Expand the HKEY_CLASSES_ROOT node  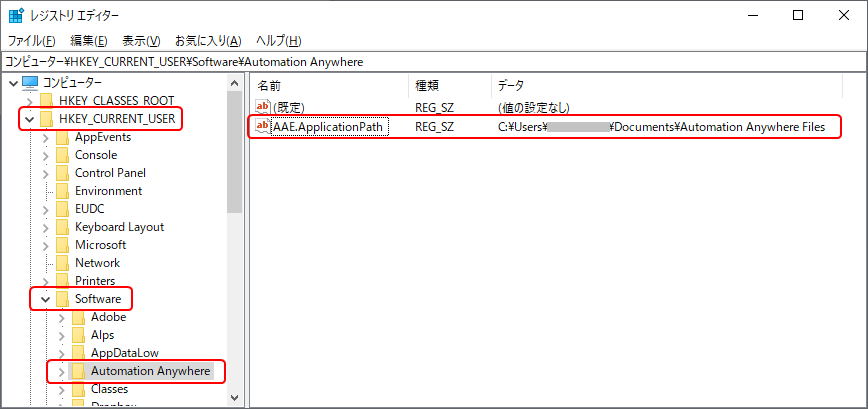coord(29,101)
